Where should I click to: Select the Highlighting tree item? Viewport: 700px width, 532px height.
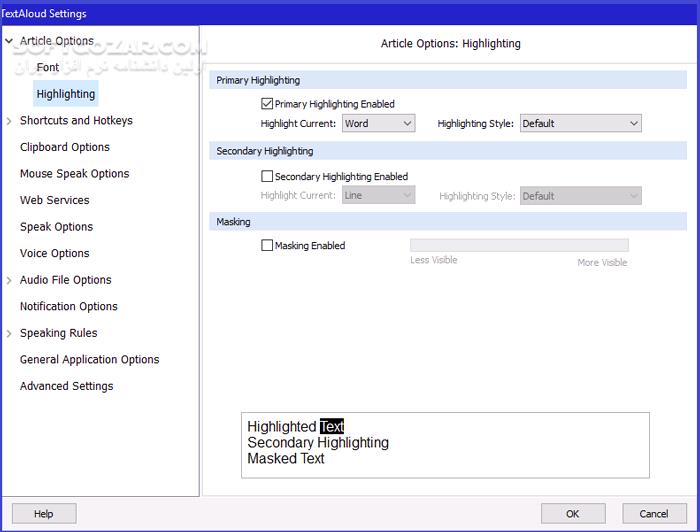(x=66, y=94)
